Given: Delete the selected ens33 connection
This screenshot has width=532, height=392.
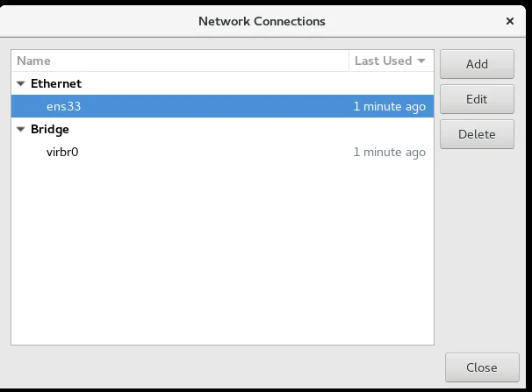Looking at the screenshot, I should [x=477, y=134].
